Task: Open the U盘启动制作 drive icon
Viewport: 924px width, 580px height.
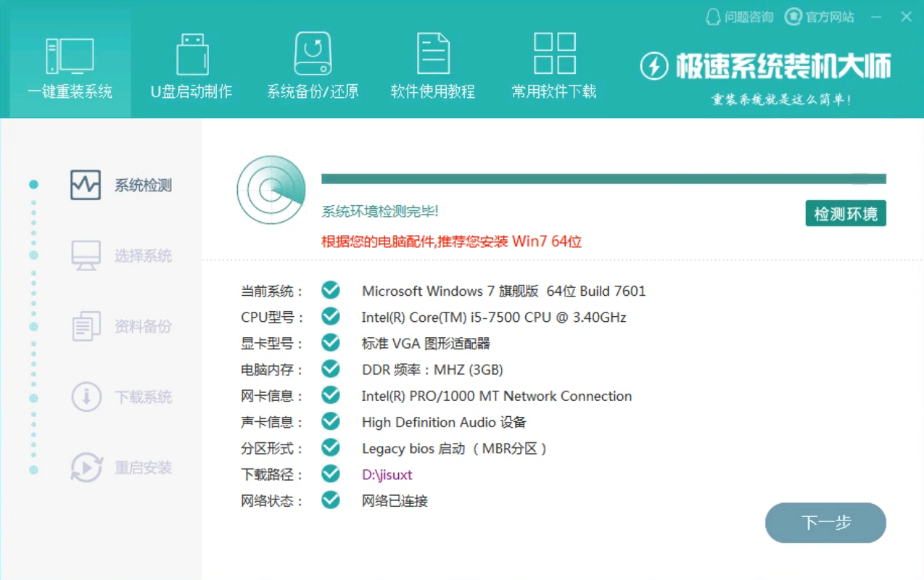Action: (x=191, y=52)
